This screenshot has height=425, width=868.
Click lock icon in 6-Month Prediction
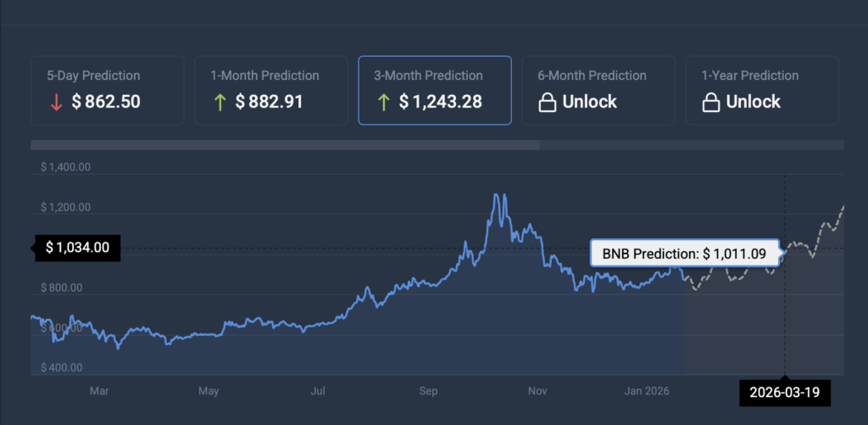pos(547,102)
